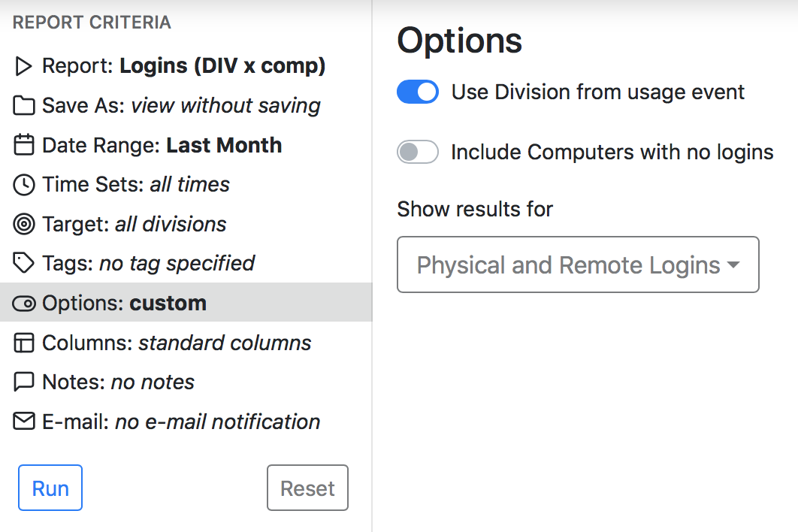Screen dimensions: 798x532
Task: Click the clock icon beside Time Sets
Action: tap(24, 185)
